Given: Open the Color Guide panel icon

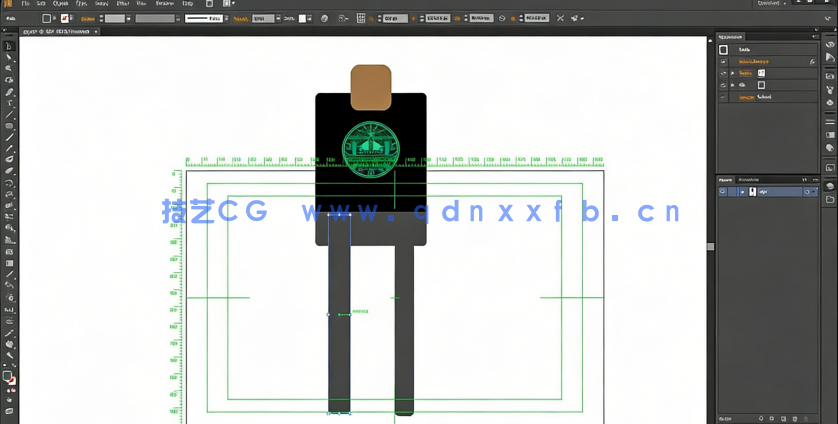Looking at the screenshot, I should point(829,57).
